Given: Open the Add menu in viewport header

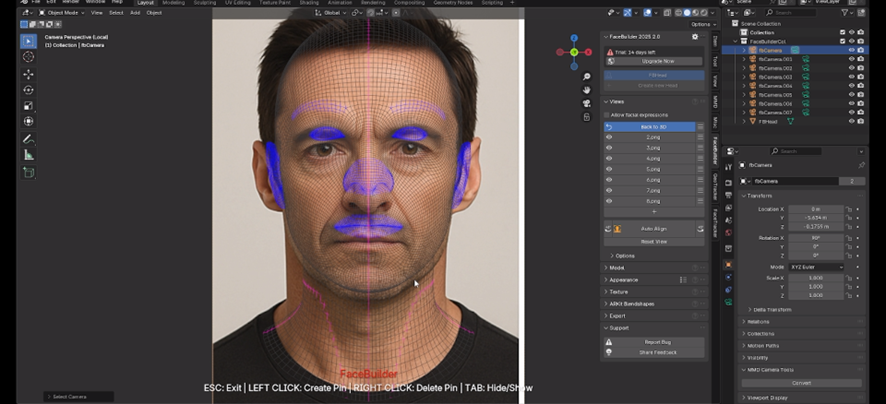Looking at the screenshot, I should click(135, 13).
